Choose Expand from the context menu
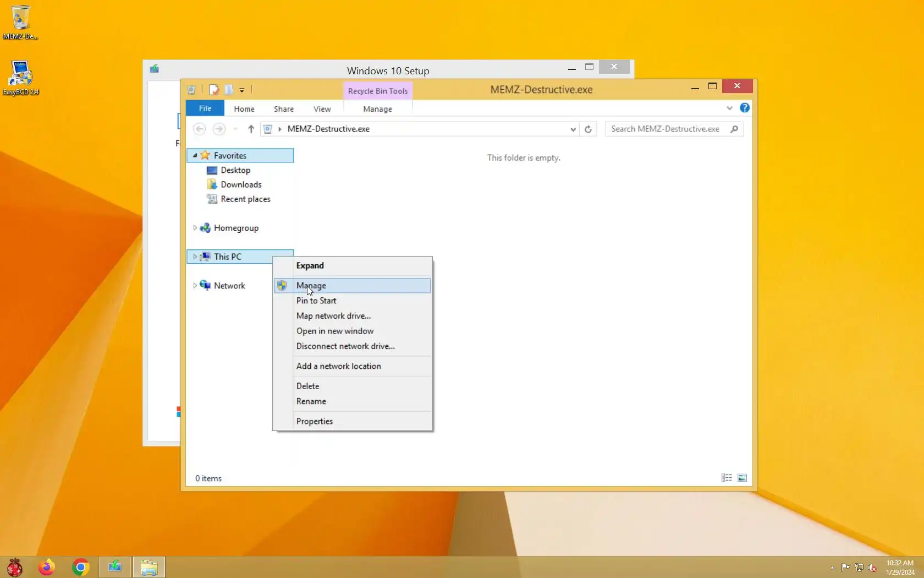Image resolution: width=924 pixels, height=578 pixels. tap(353, 265)
